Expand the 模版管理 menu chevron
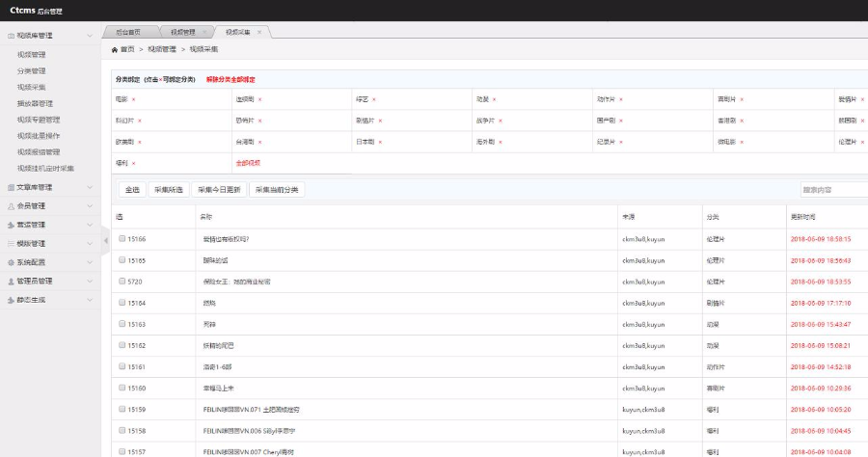 coord(90,244)
